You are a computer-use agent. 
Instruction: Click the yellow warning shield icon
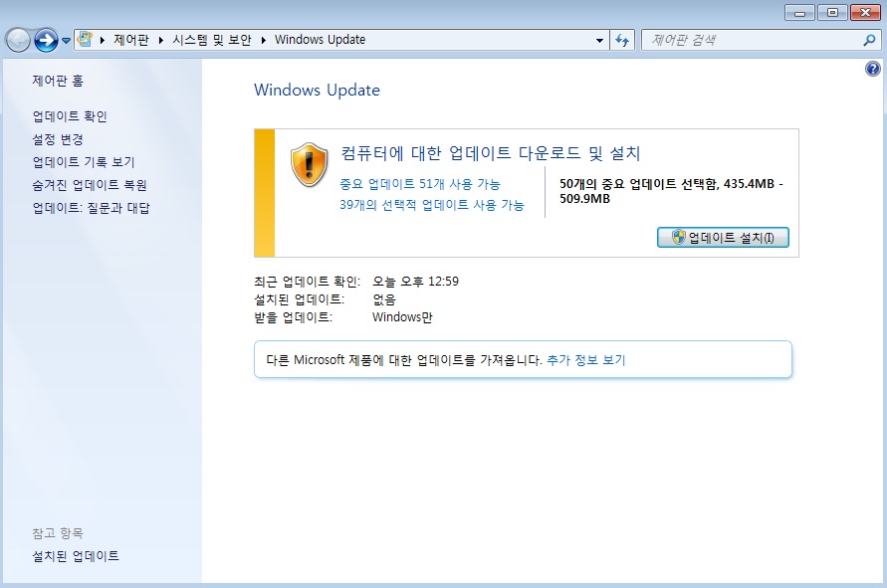coord(309,164)
